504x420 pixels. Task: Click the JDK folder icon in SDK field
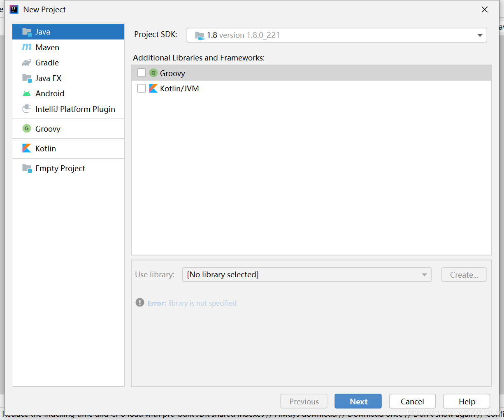tap(200, 35)
